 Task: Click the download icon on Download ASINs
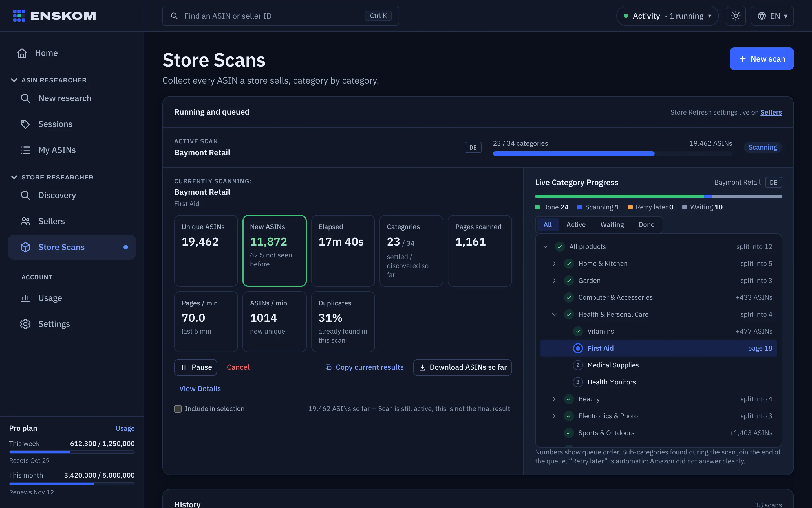coord(422,367)
